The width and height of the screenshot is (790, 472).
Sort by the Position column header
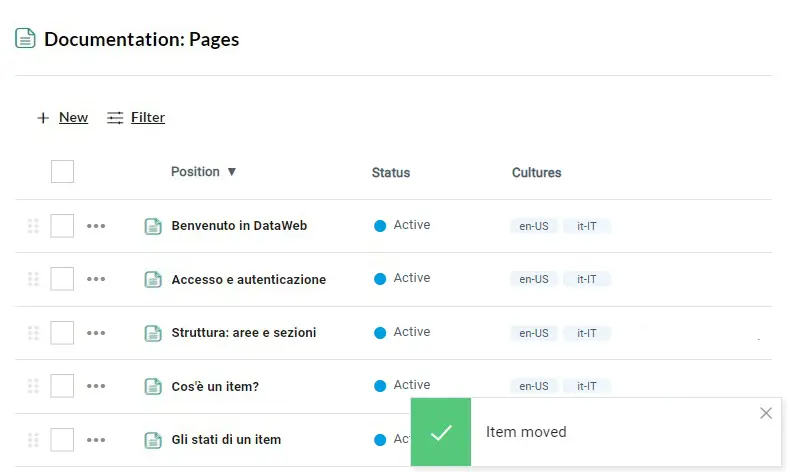click(195, 172)
